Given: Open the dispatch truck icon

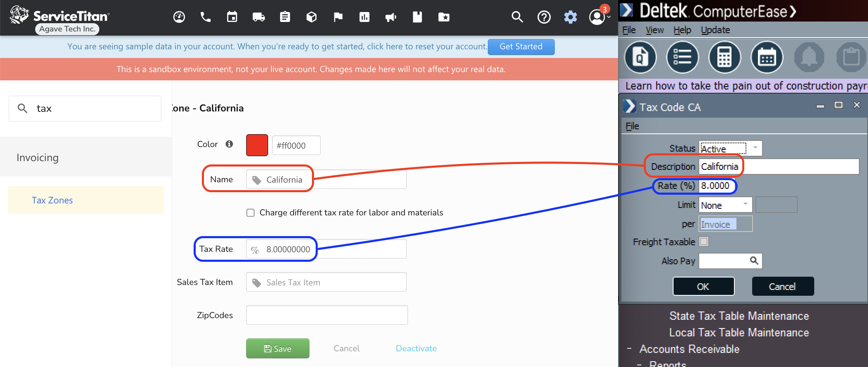Looking at the screenshot, I should pyautogui.click(x=259, y=17).
